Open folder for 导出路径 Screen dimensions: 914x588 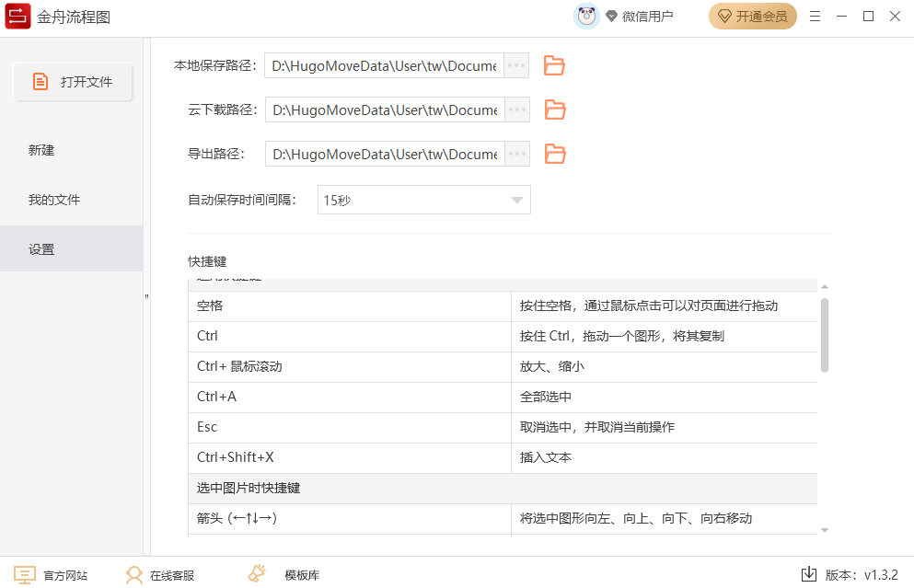click(555, 155)
